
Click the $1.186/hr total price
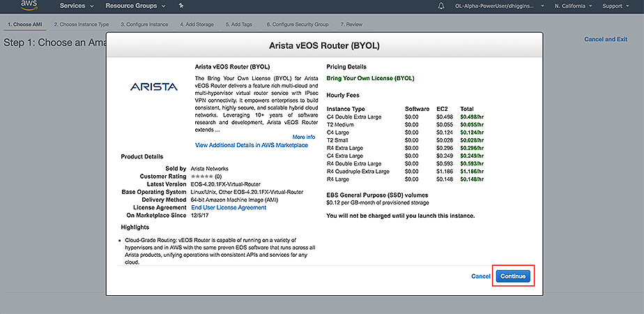(472, 172)
